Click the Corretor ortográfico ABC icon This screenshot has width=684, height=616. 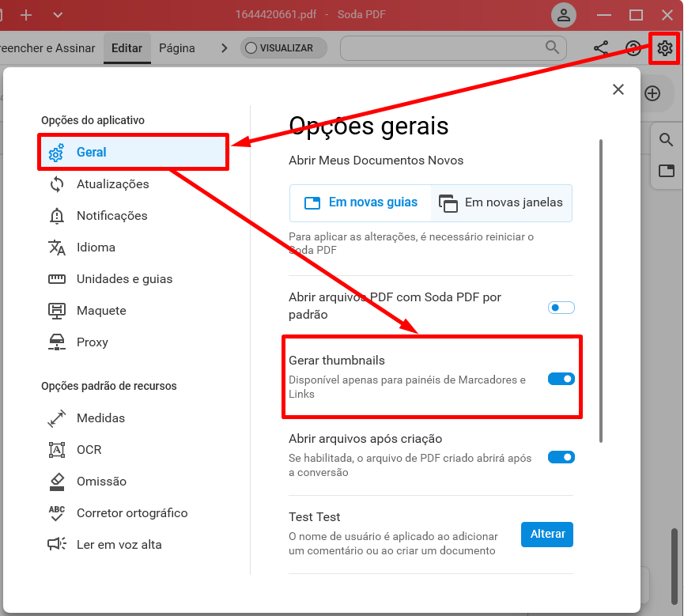[x=57, y=513]
